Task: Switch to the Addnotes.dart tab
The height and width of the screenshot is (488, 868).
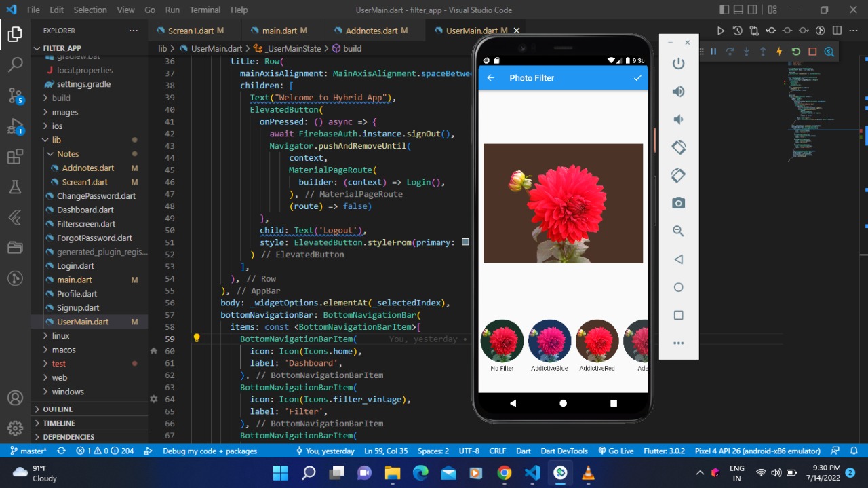Action: pyautogui.click(x=377, y=31)
